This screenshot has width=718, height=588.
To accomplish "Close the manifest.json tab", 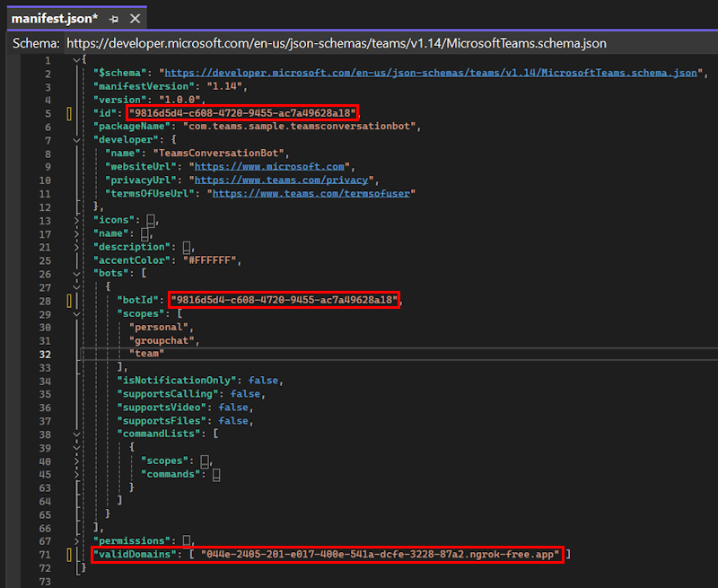I will (135, 19).
